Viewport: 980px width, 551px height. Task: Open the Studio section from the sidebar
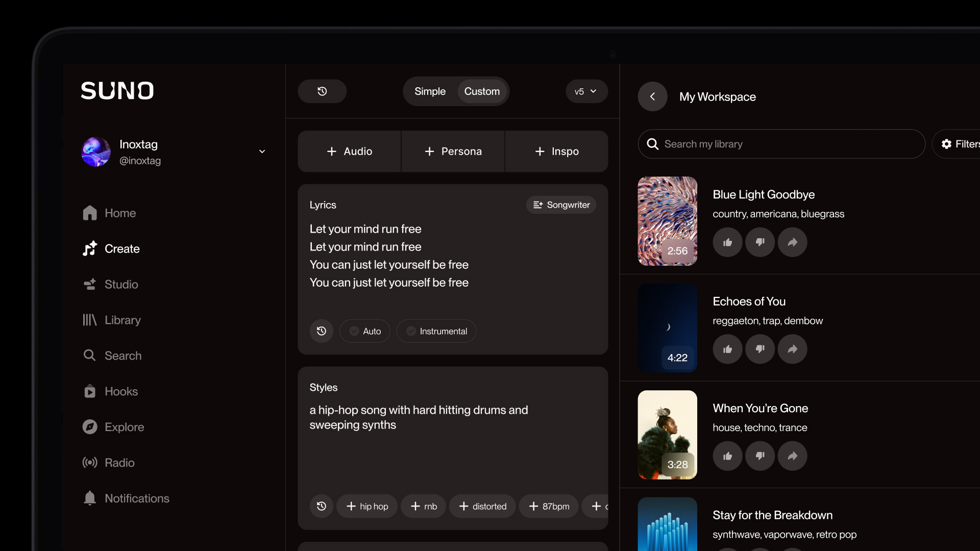(x=90, y=284)
